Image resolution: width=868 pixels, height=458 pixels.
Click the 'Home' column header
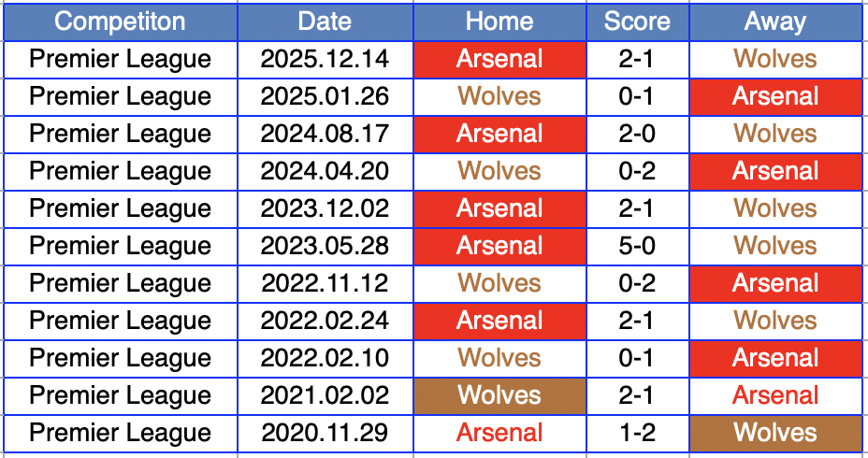pos(499,21)
